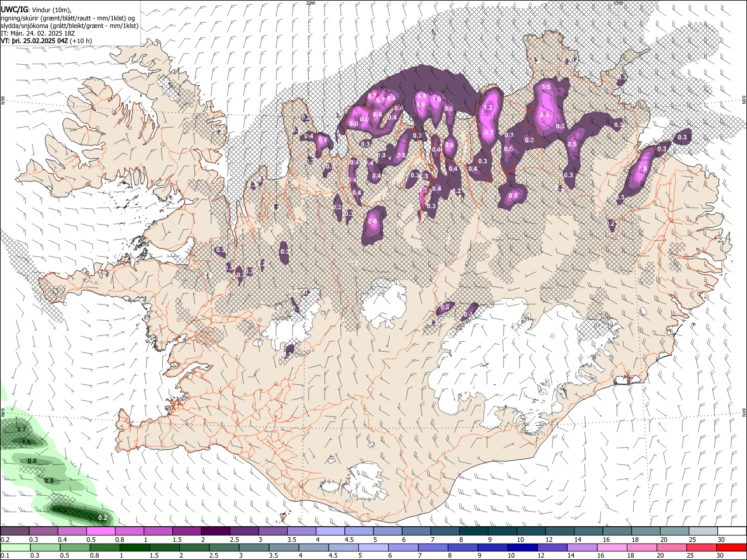Click the '0.2' value in the green rain area
This screenshot has height=560, width=747.
102,517
